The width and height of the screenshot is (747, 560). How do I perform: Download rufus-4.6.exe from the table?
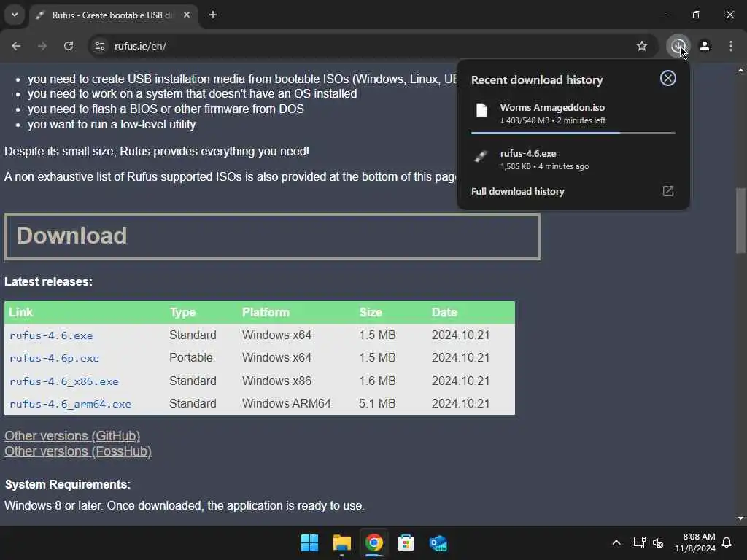pyautogui.click(x=51, y=335)
